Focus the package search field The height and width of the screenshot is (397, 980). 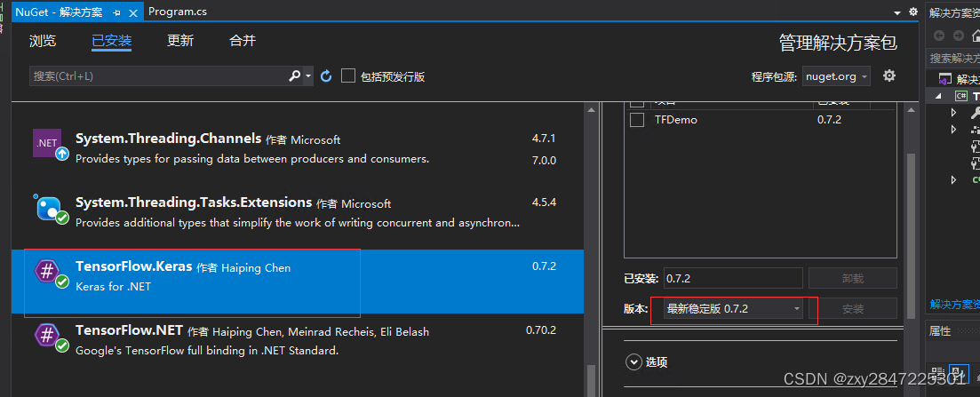pos(159,76)
